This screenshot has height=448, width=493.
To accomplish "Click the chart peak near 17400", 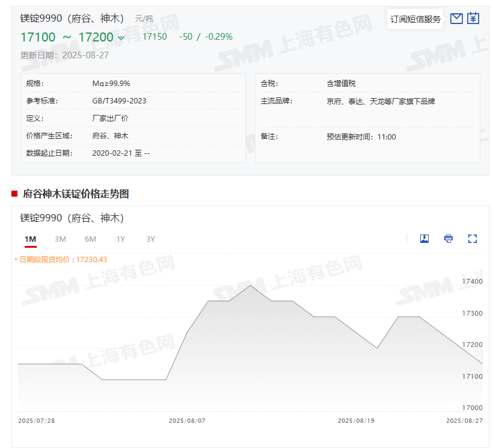I will [x=250, y=285].
